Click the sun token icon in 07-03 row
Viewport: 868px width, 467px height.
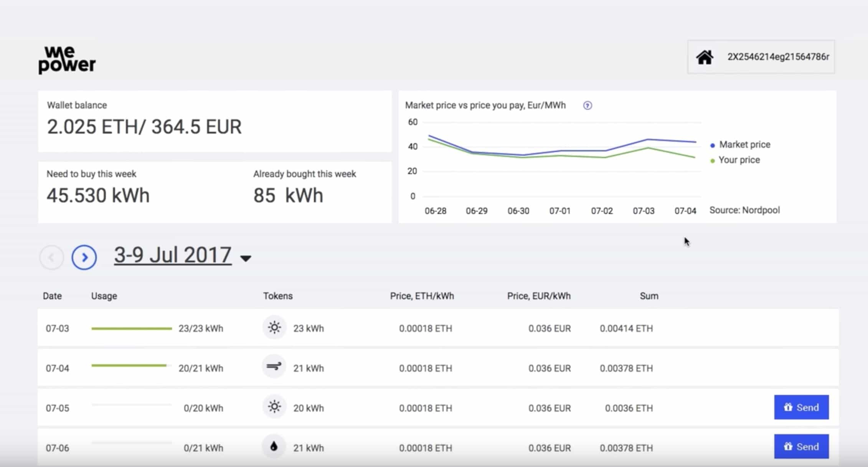274,328
